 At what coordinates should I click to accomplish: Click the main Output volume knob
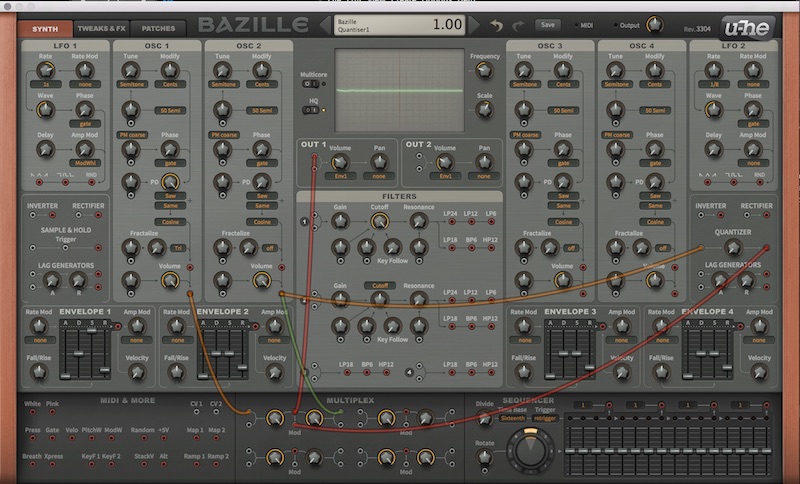pos(655,24)
